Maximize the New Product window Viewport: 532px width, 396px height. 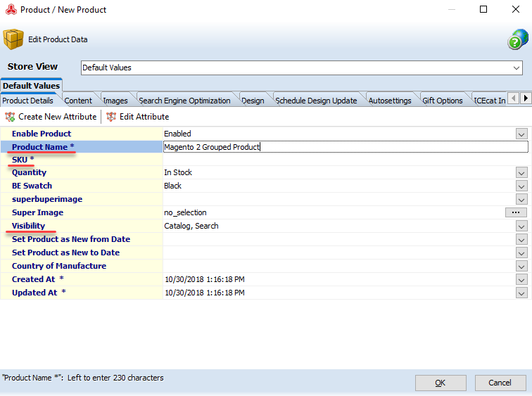pyautogui.click(x=483, y=9)
